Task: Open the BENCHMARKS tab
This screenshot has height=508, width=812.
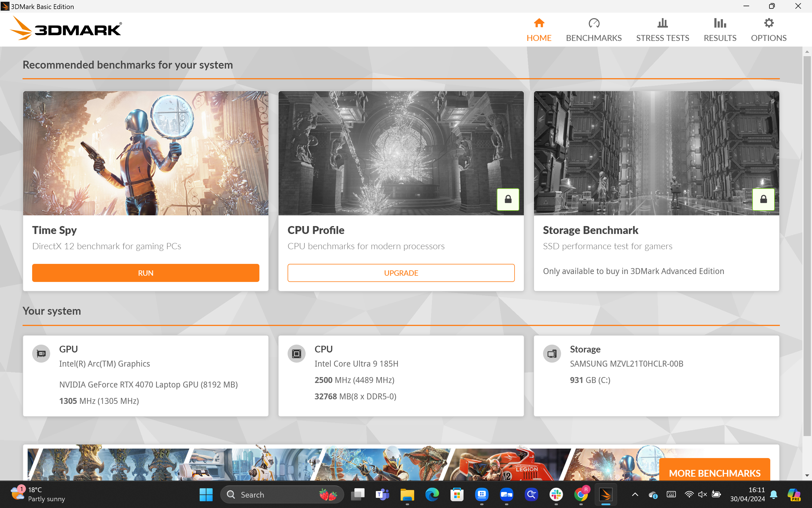Action: (593, 30)
